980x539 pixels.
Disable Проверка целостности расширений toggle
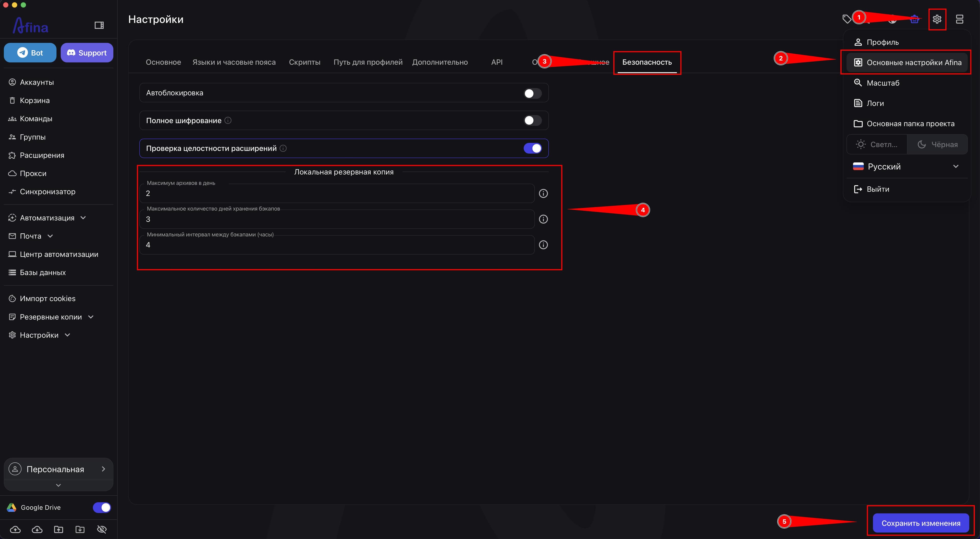click(532, 148)
